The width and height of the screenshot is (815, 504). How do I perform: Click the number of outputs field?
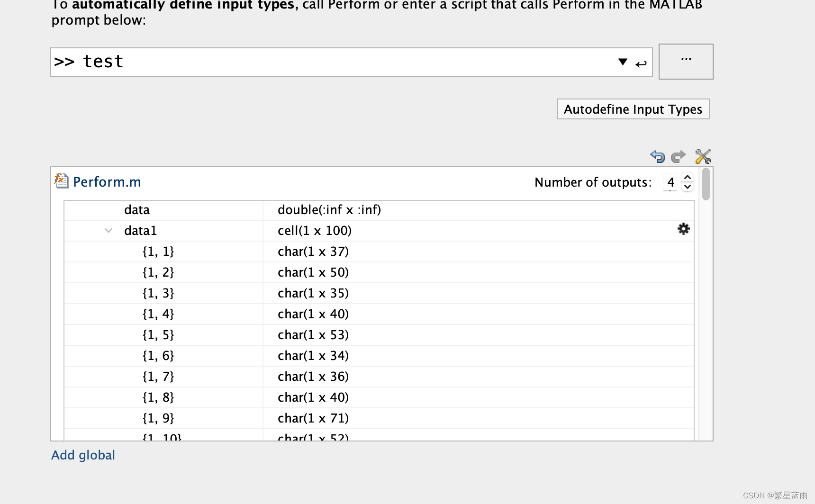point(670,182)
